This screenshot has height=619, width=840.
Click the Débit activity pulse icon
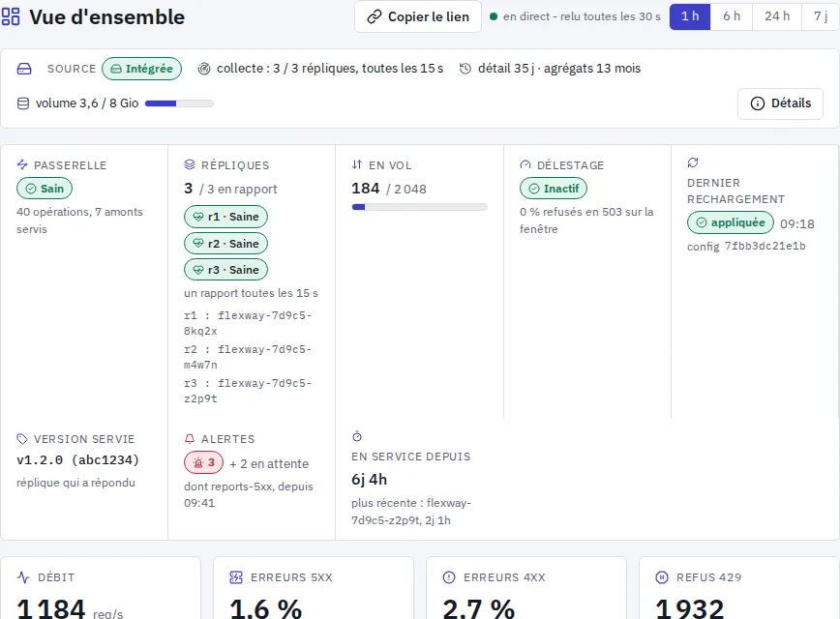point(23,577)
